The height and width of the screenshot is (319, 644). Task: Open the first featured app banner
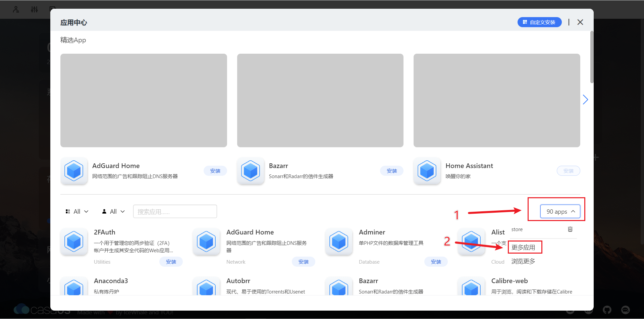click(x=144, y=100)
